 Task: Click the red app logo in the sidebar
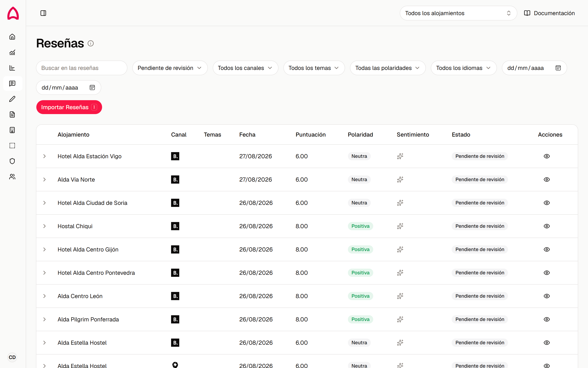[x=13, y=13]
